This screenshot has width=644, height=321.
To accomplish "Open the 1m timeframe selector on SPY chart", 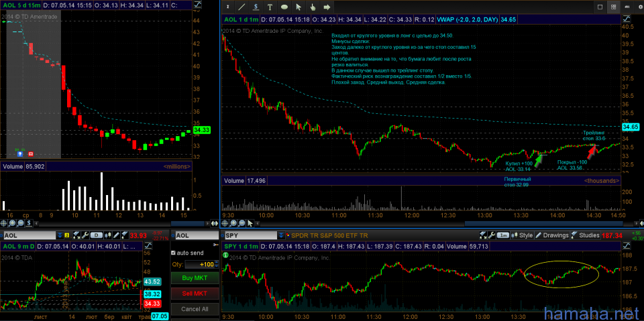I will point(502,235).
